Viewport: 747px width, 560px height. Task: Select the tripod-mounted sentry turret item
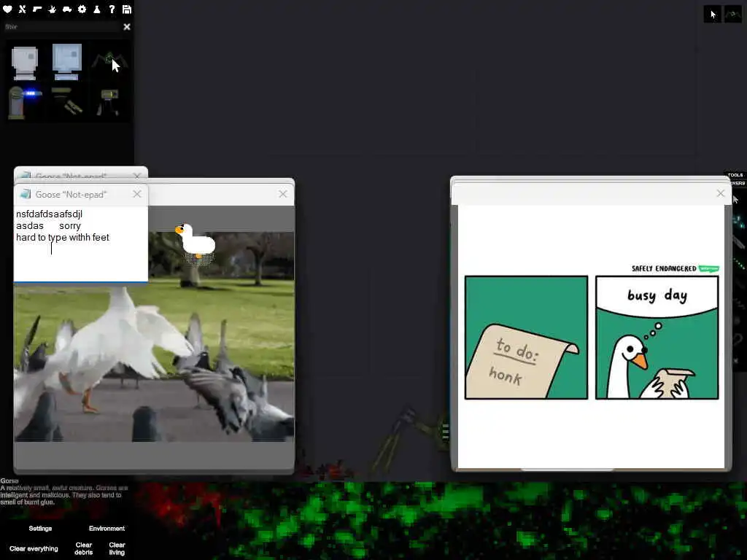tap(109, 102)
